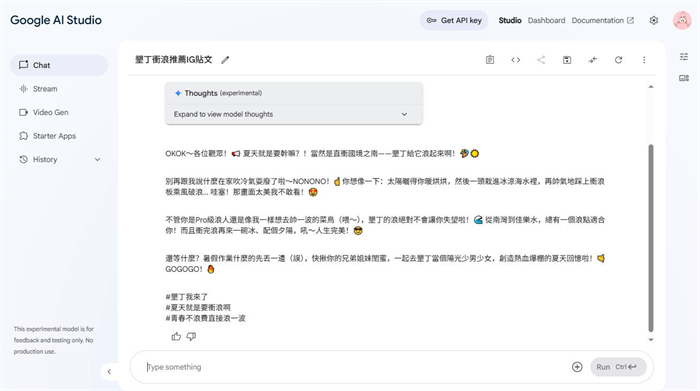This screenshot has width=700, height=391.
Task: Click the Google AI Studio logo
Action: pos(56,20)
